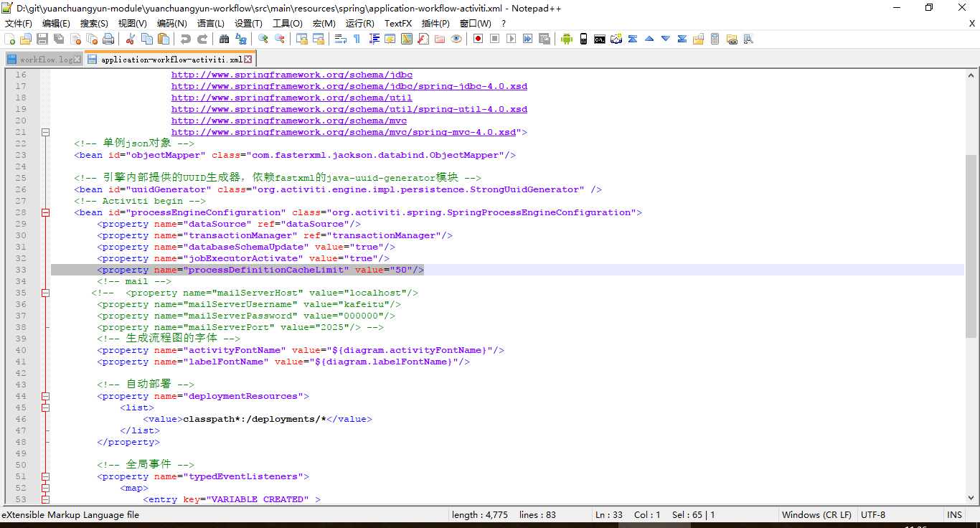Click the command prompt console icon
The image size is (980, 528).
[x=600, y=39]
